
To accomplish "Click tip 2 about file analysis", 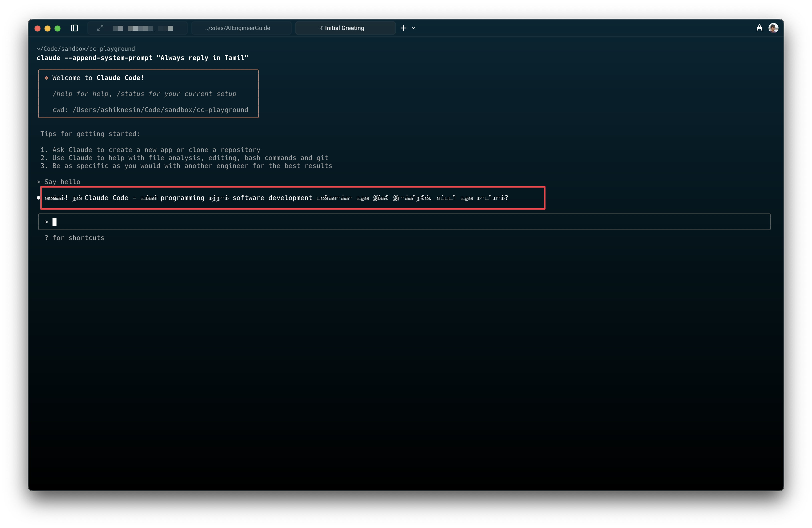I will [x=184, y=158].
